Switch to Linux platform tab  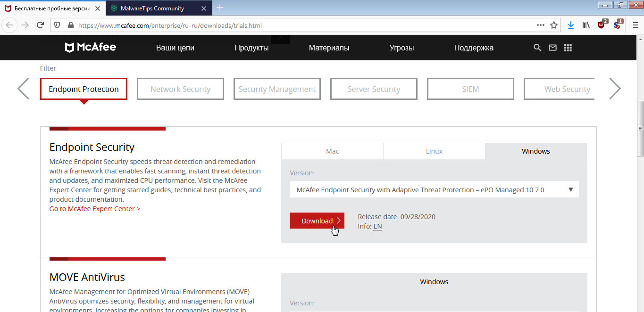[x=434, y=151]
